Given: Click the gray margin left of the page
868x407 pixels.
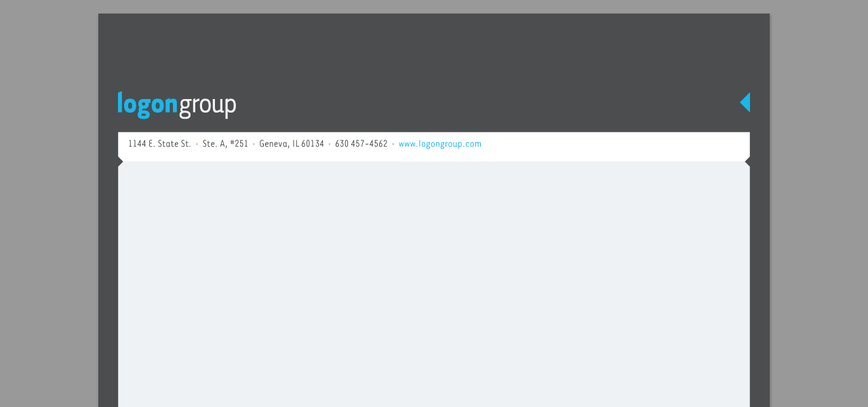Looking at the screenshot, I should tap(49, 203).
